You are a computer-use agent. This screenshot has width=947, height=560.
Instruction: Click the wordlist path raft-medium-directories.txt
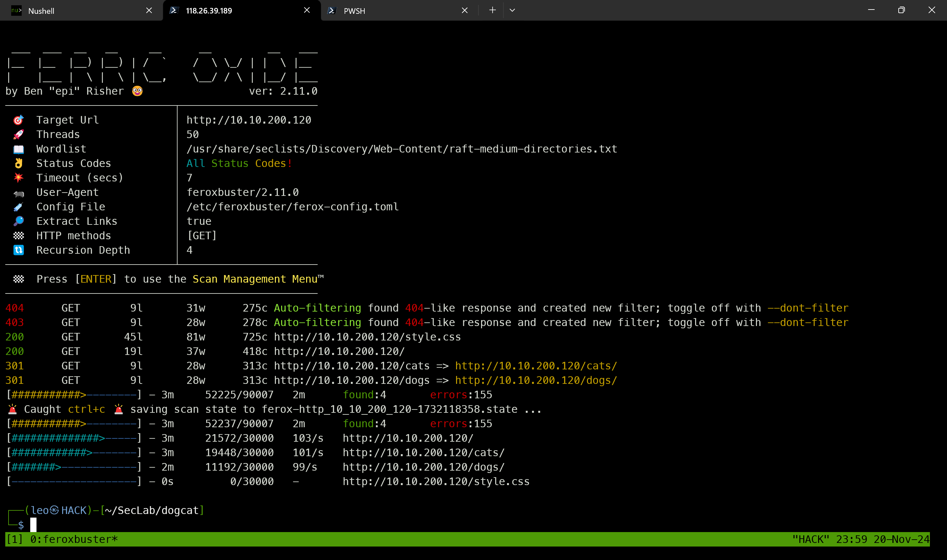[x=401, y=149]
